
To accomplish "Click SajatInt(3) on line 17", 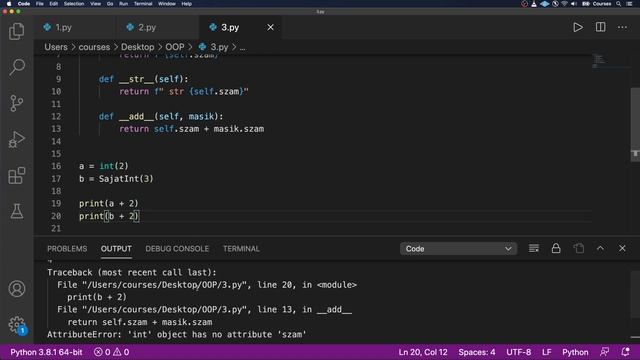I will (x=126, y=179).
